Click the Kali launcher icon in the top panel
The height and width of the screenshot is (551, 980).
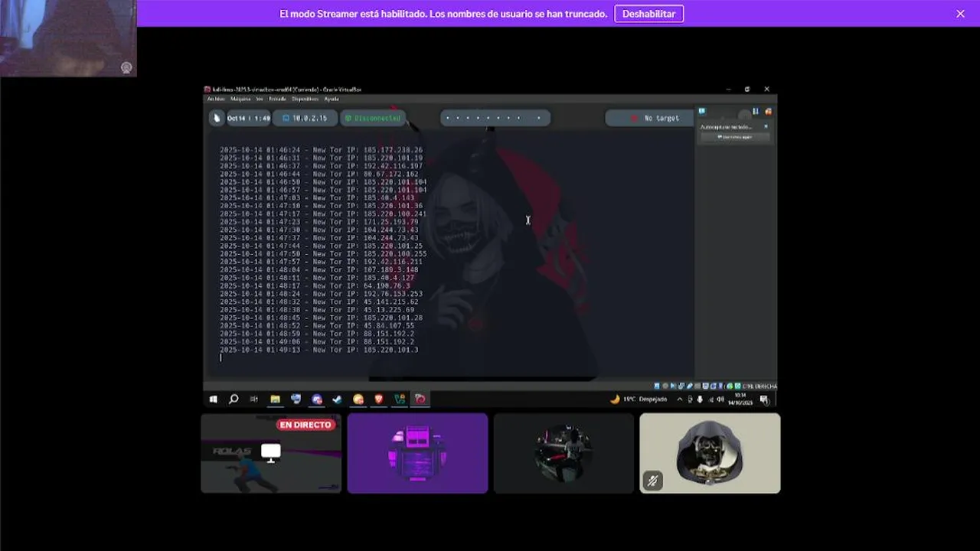pos(217,118)
